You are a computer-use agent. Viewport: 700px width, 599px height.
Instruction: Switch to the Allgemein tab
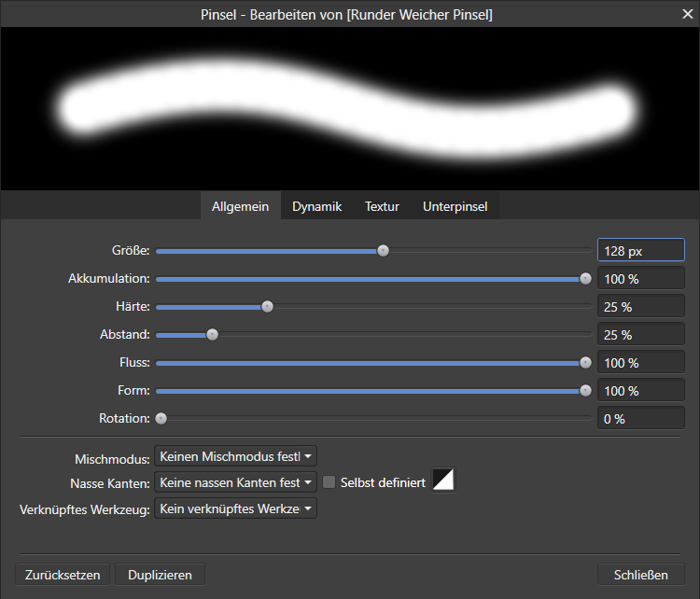coord(240,206)
